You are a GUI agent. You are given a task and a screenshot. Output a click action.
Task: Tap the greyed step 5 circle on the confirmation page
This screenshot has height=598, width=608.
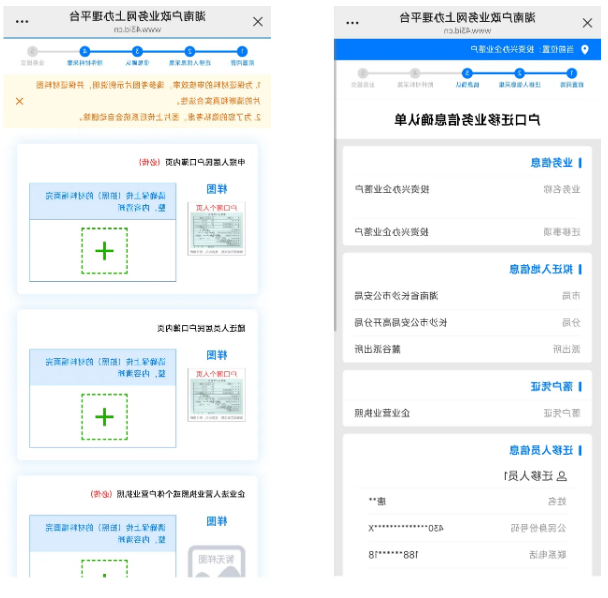[363, 73]
